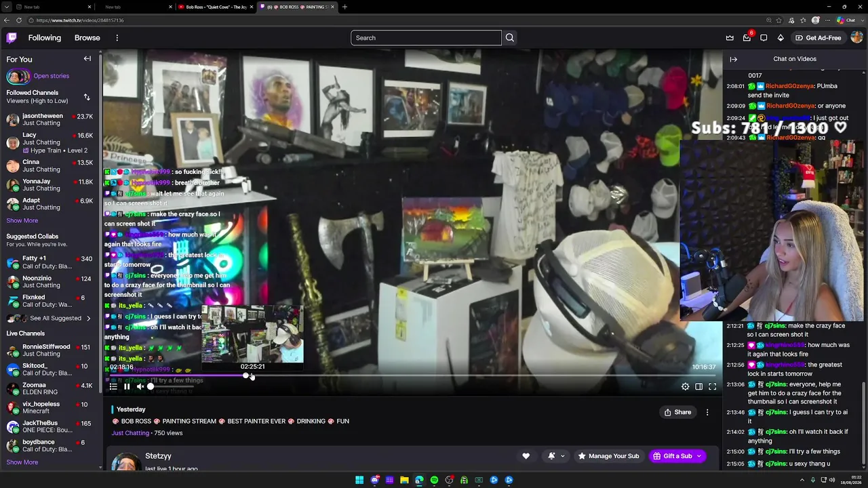Open the Gift a Sub dropdown arrow
This screenshot has width=868, height=488.
[x=698, y=456]
